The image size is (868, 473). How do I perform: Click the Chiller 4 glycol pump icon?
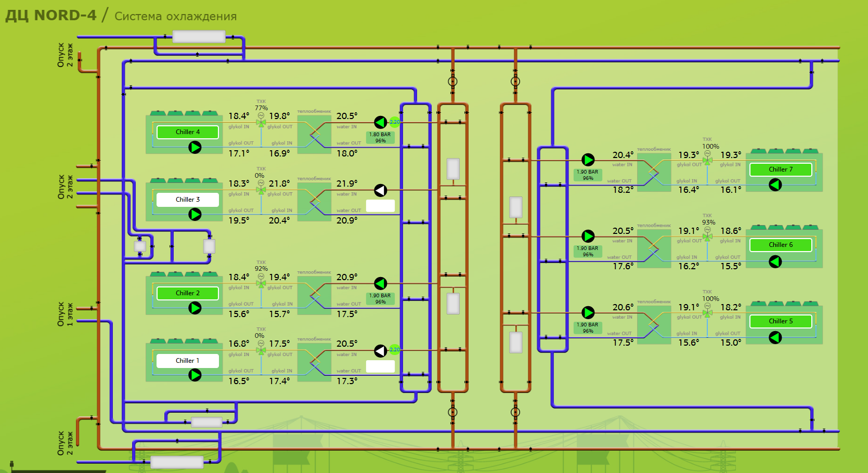click(195, 148)
